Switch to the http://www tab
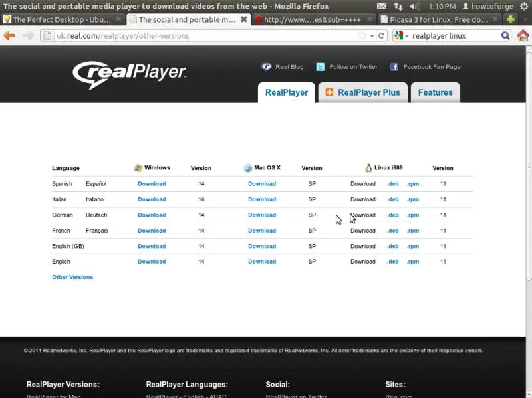The width and height of the screenshot is (532, 398). [313, 19]
